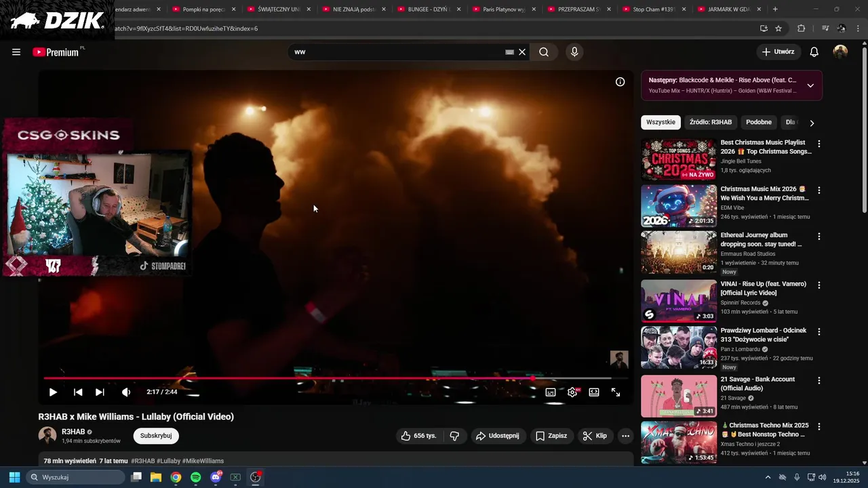Viewport: 868px width, 488px height.
Task: Switch to the Paris Platynov browser tab
Action: tap(505, 9)
